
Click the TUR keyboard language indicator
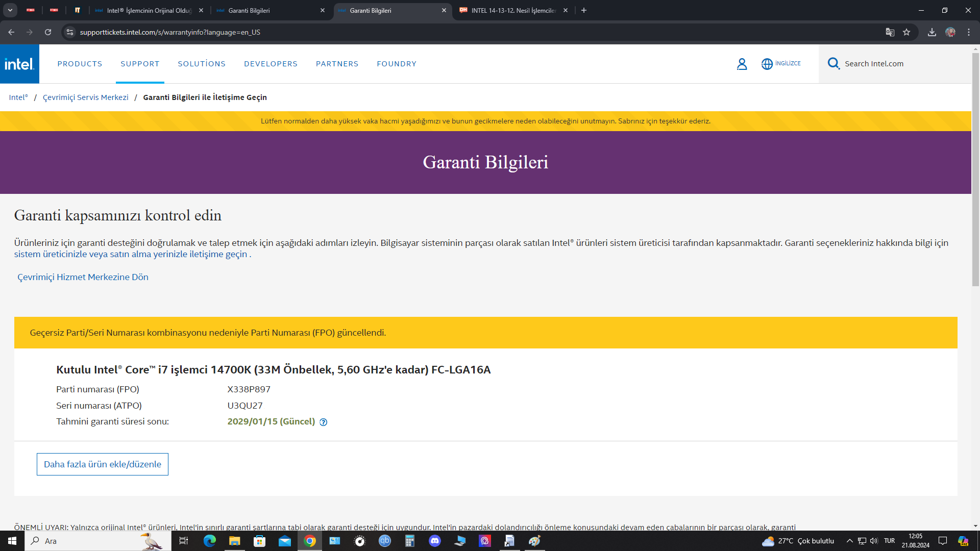tap(889, 541)
